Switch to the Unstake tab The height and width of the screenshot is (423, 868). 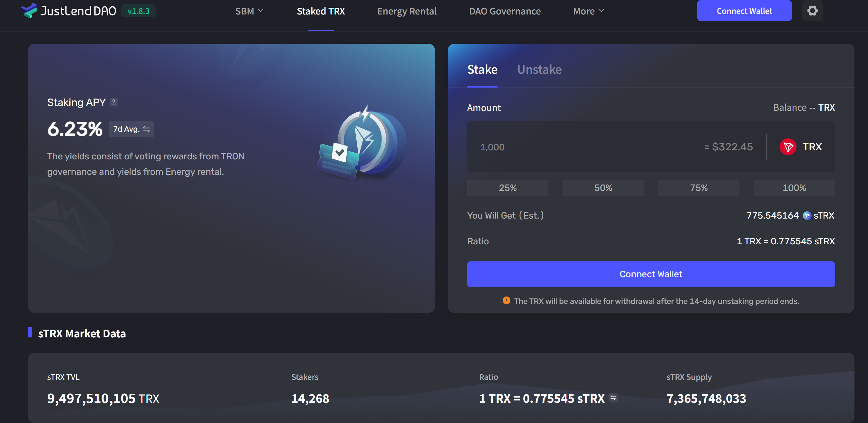click(539, 70)
